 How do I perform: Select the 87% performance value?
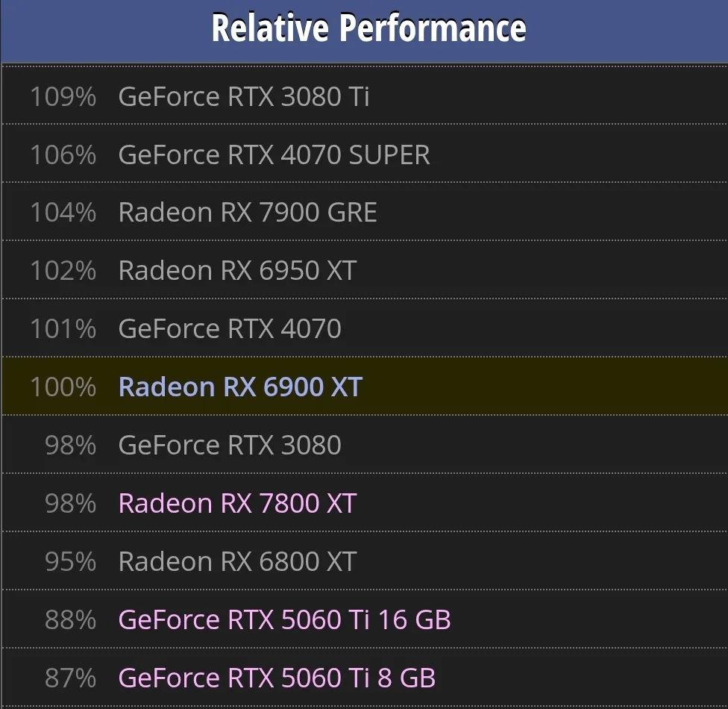tap(71, 678)
